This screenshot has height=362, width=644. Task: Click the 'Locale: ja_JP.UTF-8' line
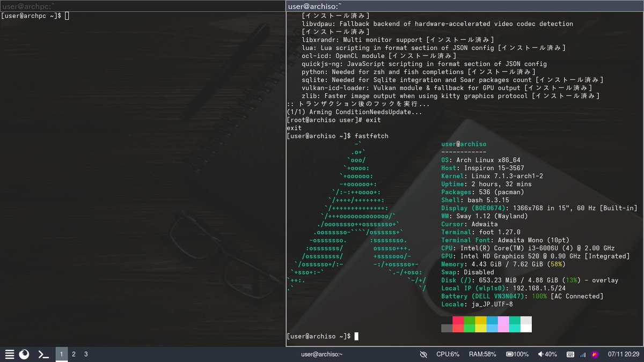(x=477, y=304)
